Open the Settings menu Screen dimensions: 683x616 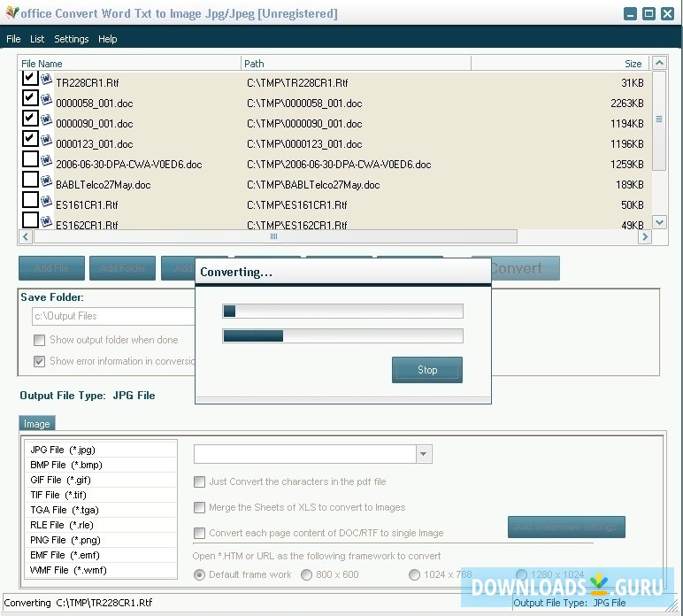(x=72, y=39)
